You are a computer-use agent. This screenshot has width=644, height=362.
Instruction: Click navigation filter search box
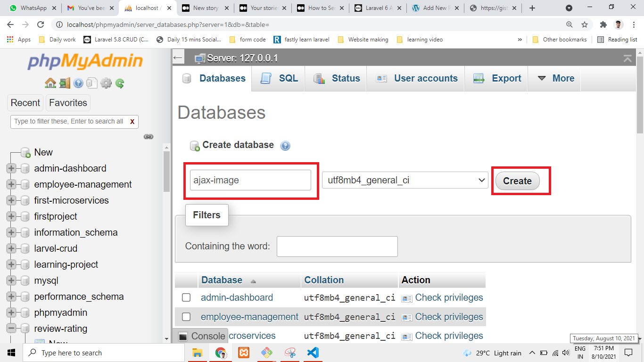(69, 122)
